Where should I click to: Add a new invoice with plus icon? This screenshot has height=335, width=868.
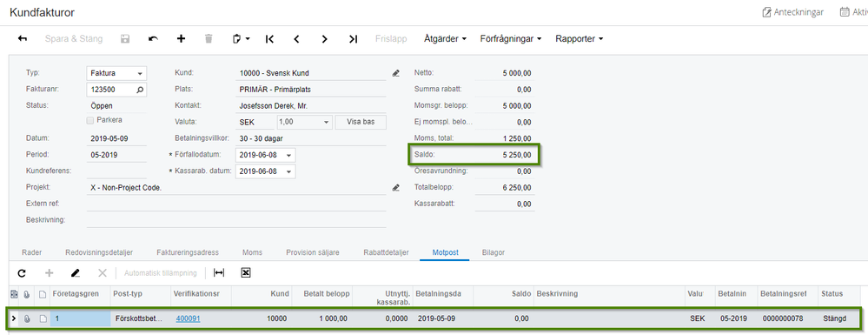[x=181, y=39]
